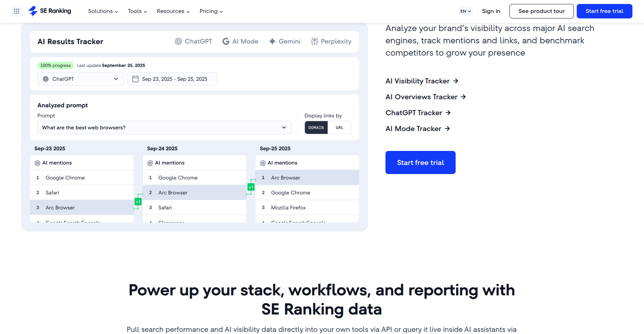Open the AI Visibility Tracker link
644x334 pixels.
[422, 81]
